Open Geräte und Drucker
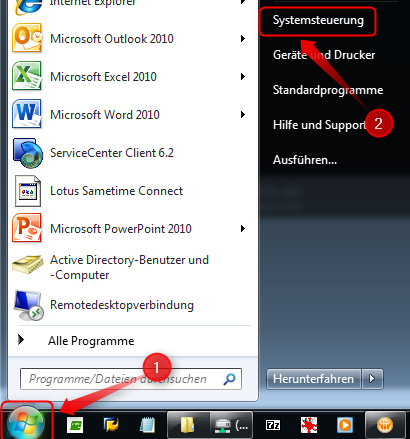This screenshot has width=410, height=439. (x=324, y=55)
